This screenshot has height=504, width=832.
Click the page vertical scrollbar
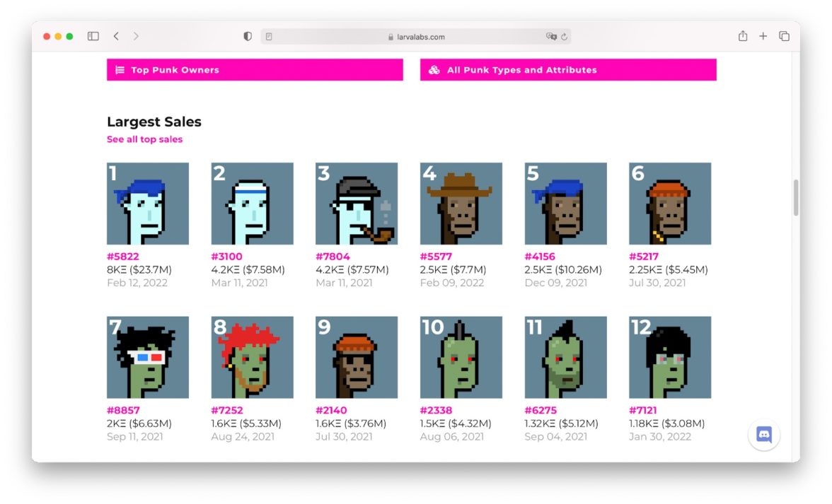796,198
